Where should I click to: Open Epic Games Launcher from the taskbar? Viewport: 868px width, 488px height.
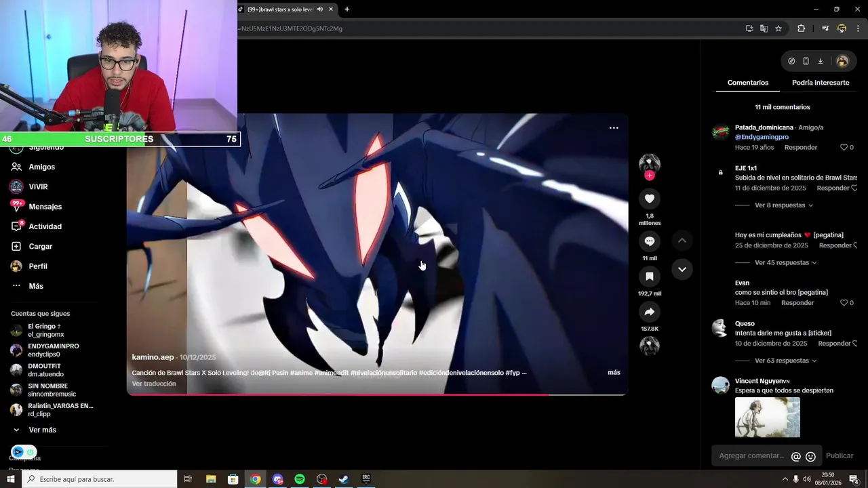pyautogui.click(x=366, y=479)
